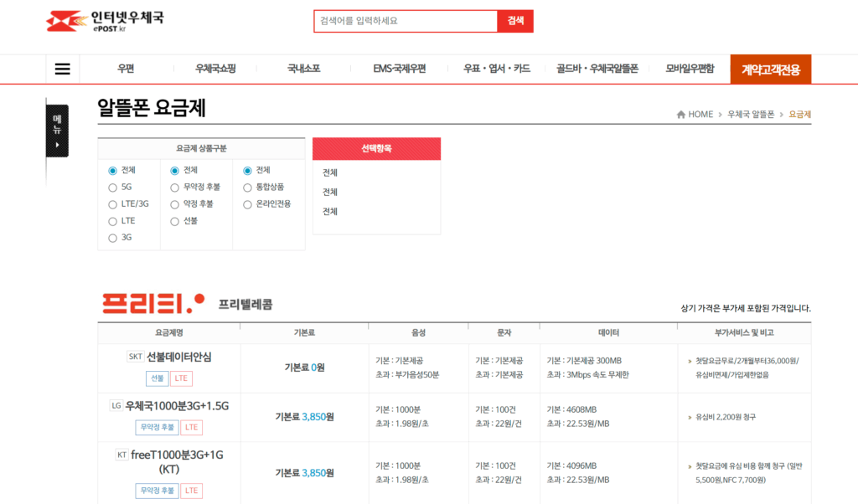Viewport: 858px width, 504px height.
Task: Click the 프리텔레콤 company name
Action: coord(246,305)
